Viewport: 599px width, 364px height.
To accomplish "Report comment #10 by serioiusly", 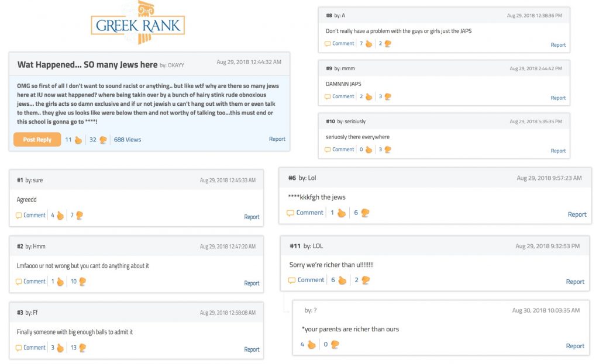I will pyautogui.click(x=558, y=151).
